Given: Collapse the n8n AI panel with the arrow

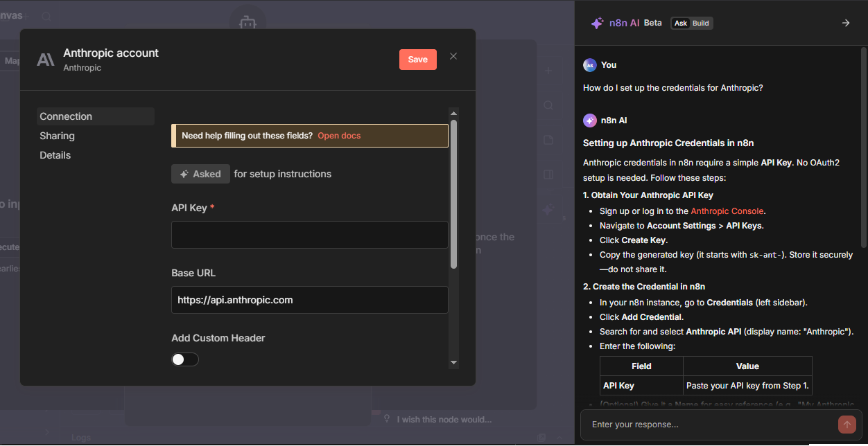Looking at the screenshot, I should pyautogui.click(x=845, y=23).
